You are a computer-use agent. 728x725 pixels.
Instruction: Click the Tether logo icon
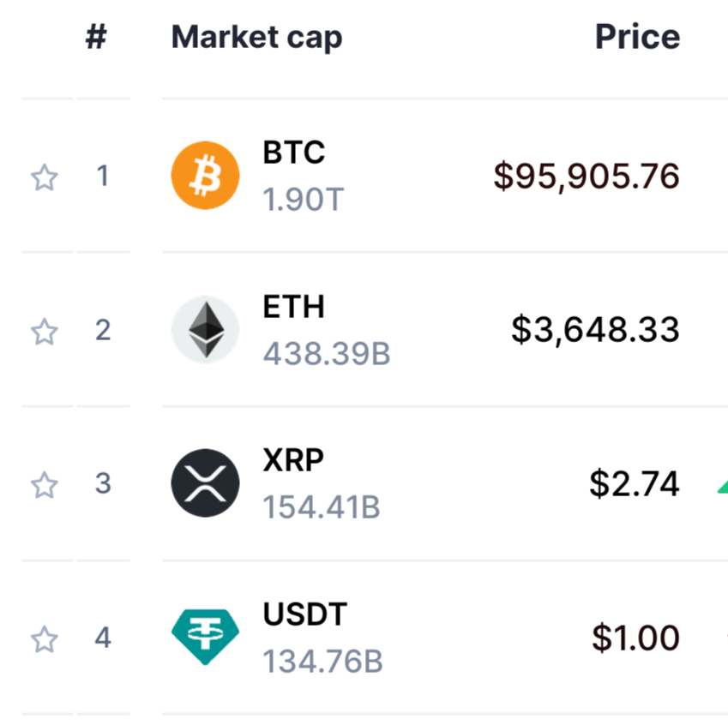[205, 637]
